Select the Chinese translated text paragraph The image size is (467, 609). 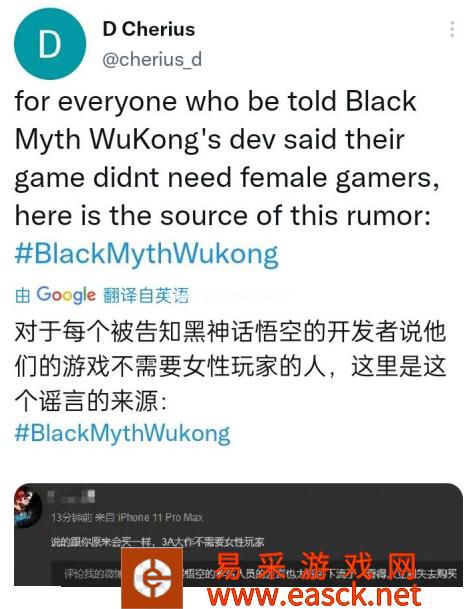[x=230, y=366]
